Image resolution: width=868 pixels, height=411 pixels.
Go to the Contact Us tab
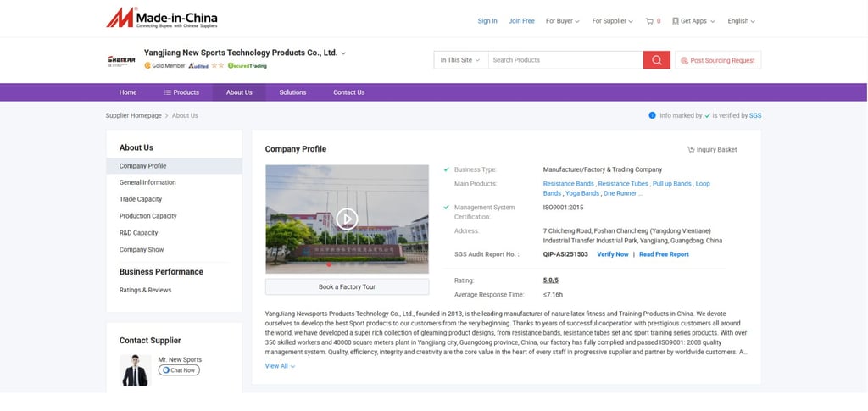[348, 92]
